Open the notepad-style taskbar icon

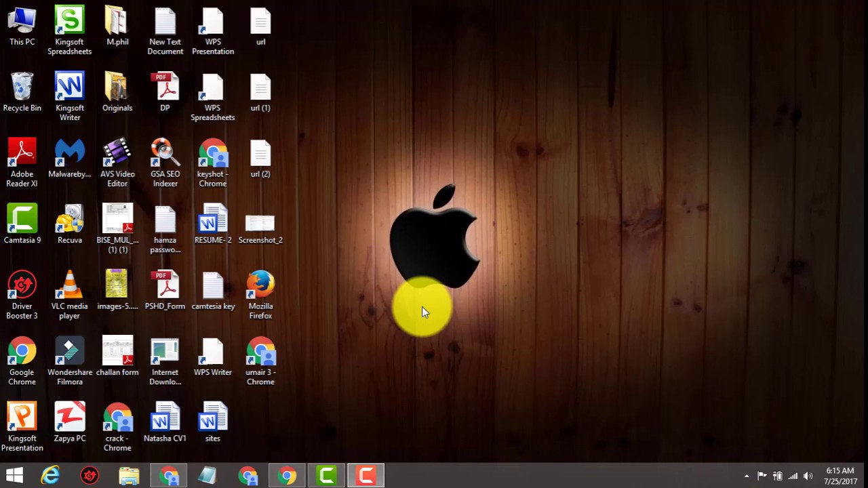pos(208,476)
